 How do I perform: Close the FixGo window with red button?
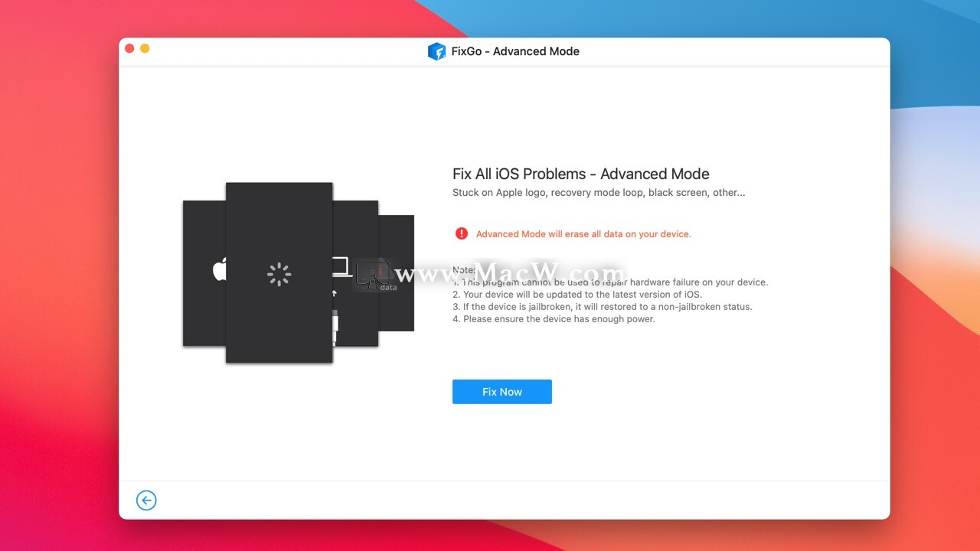[x=129, y=48]
